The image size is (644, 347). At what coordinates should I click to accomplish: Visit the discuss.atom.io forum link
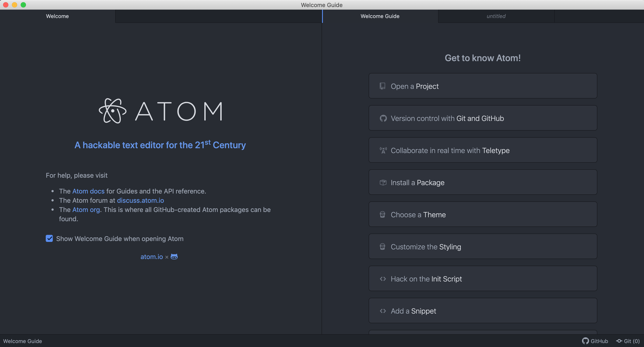[x=140, y=201]
